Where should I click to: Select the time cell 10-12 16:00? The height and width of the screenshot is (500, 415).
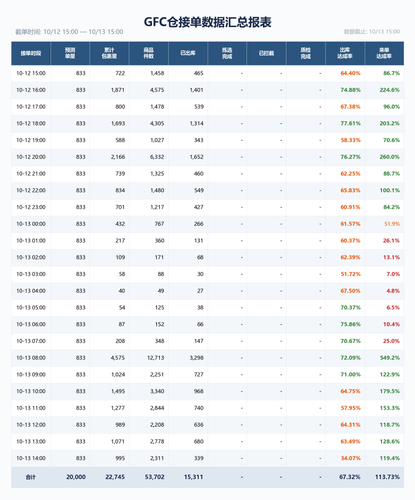click(x=31, y=90)
